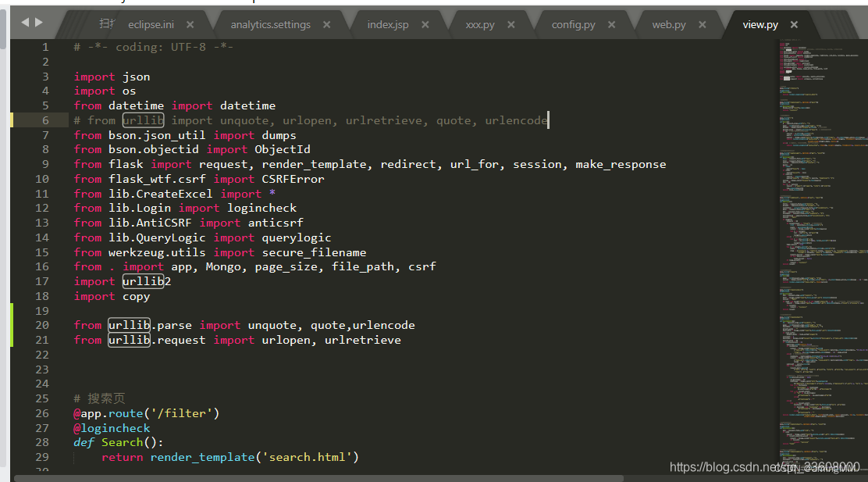Click 'json' on line 3

(x=136, y=77)
